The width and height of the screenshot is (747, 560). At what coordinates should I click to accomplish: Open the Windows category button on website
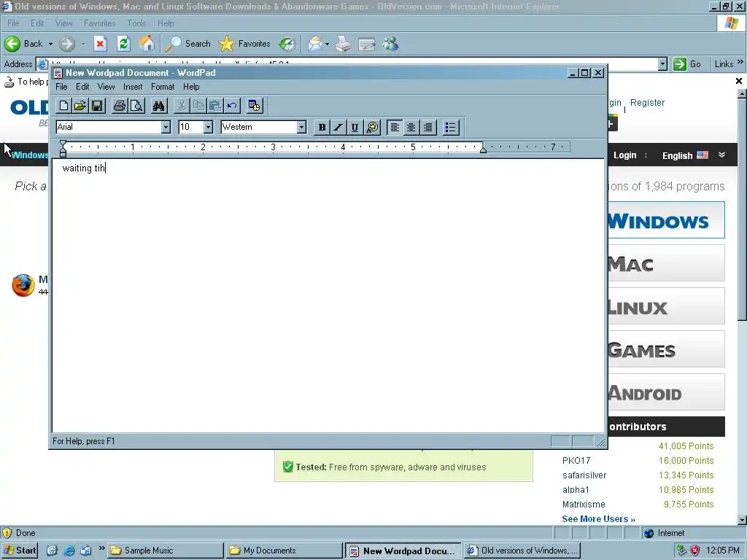pos(666,220)
